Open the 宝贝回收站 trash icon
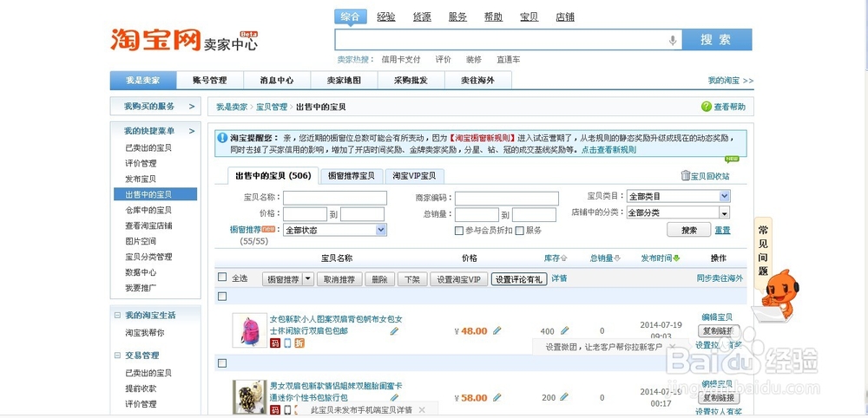868x418 pixels. click(x=686, y=175)
